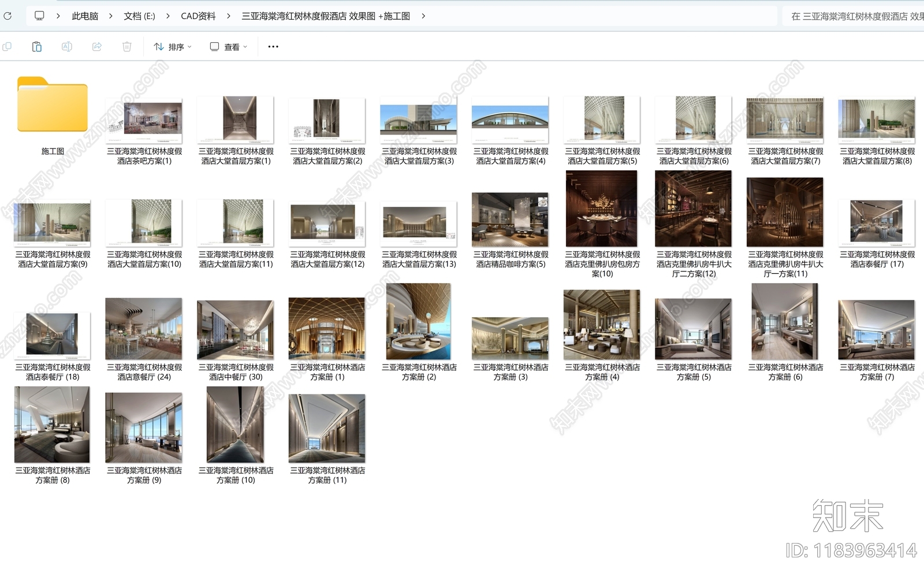Go to CAD资料 in breadcrumb
This screenshot has width=924, height=573.
(198, 16)
